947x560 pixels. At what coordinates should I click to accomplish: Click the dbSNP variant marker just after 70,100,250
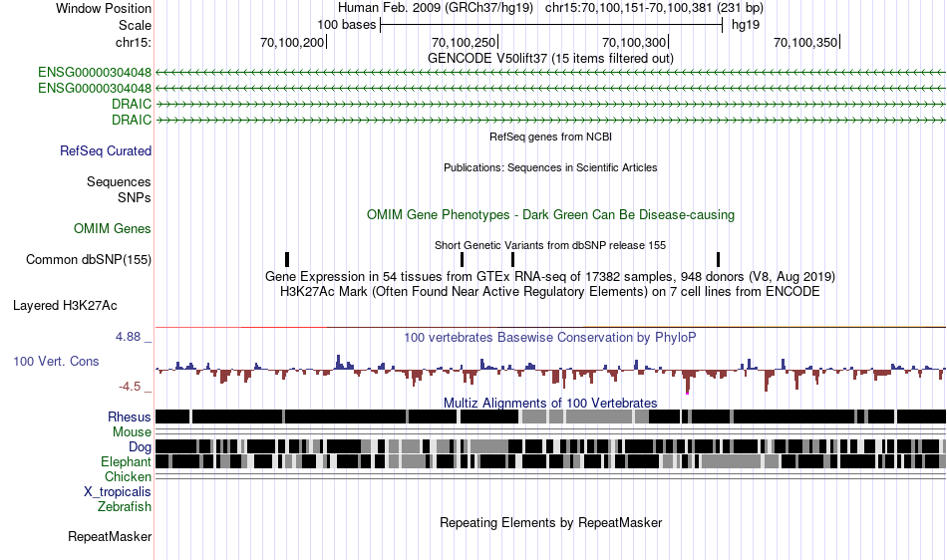(512, 259)
